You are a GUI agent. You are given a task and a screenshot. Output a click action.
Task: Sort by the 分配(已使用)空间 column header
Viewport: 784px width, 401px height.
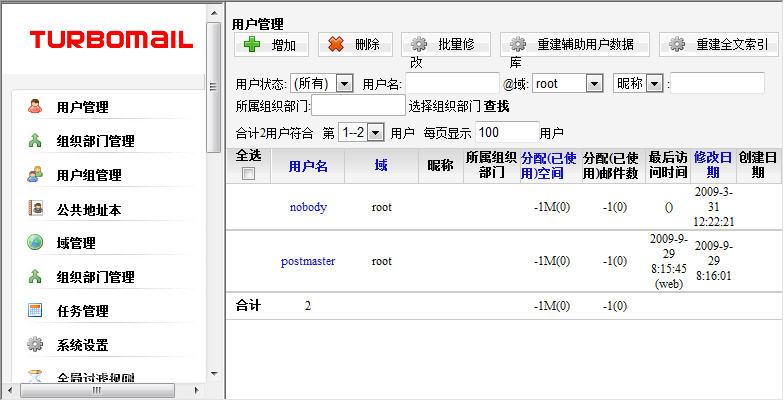point(549,166)
